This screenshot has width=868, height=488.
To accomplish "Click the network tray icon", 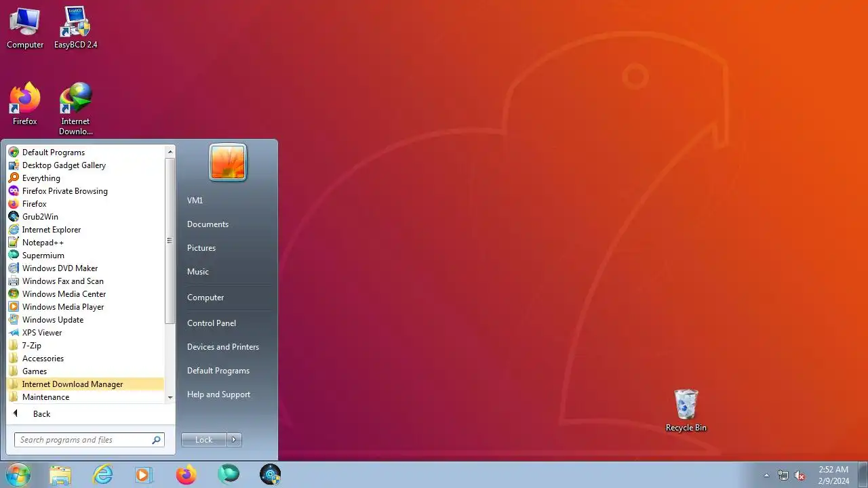I will [x=783, y=476].
